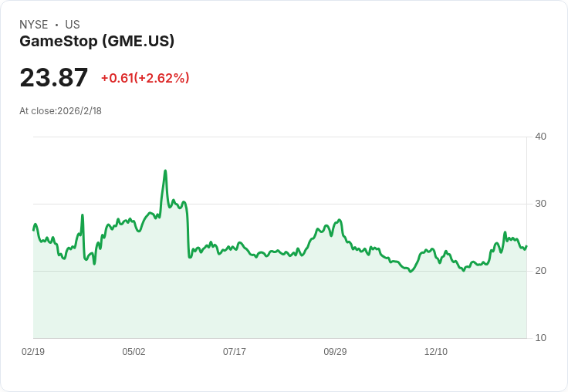Click the NYSE exchange label

[34, 25]
